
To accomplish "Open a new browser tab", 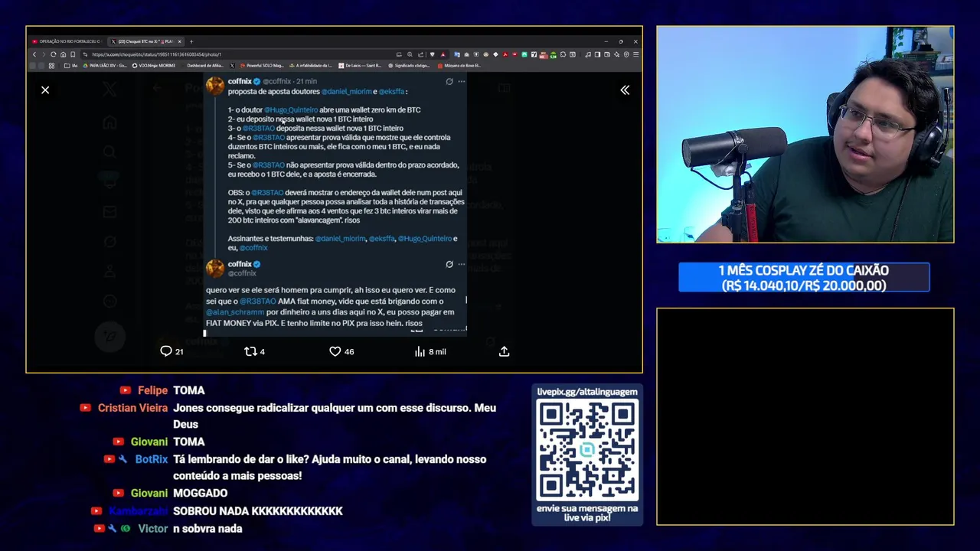I will 191,41.
